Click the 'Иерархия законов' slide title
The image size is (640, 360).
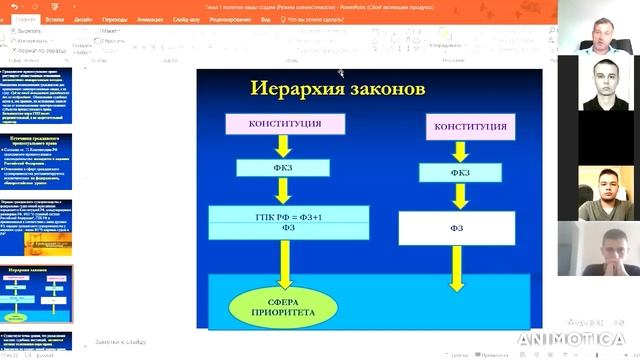[338, 89]
